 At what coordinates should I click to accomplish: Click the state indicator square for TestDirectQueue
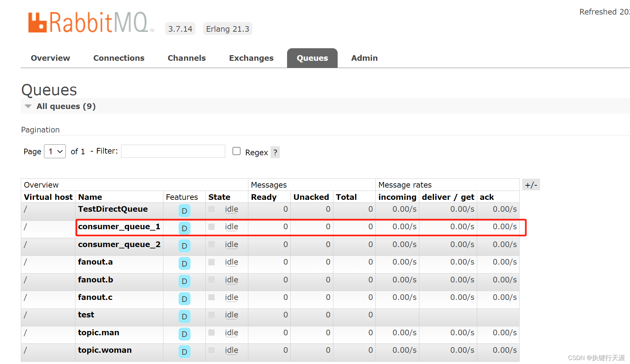click(x=212, y=209)
